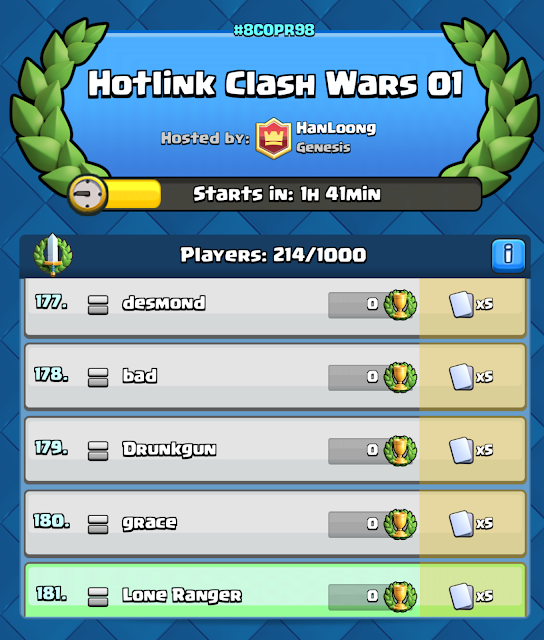Click the HanLoong Genesis clan crown badge
Viewport: 544px width, 640px height.
(273, 138)
